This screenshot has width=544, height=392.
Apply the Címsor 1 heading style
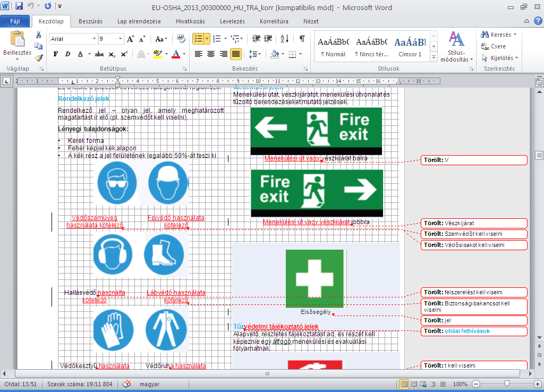410,47
